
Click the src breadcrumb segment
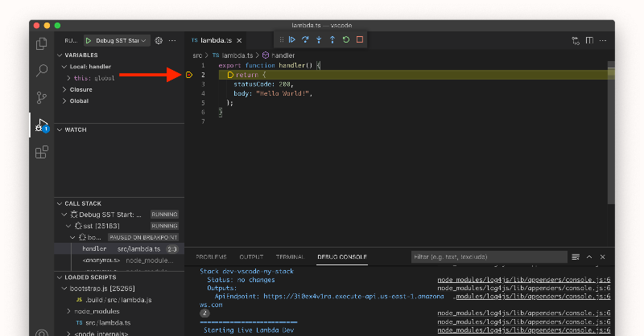[x=197, y=55]
